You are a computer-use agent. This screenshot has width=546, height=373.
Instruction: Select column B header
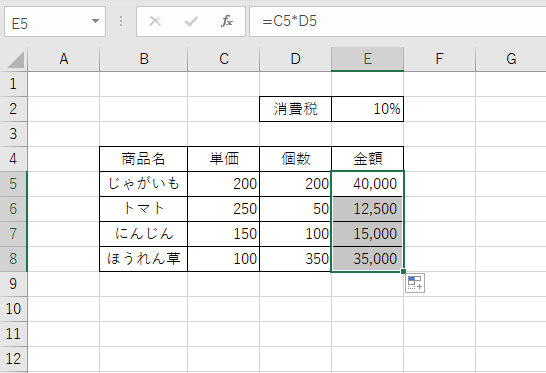tap(143, 59)
